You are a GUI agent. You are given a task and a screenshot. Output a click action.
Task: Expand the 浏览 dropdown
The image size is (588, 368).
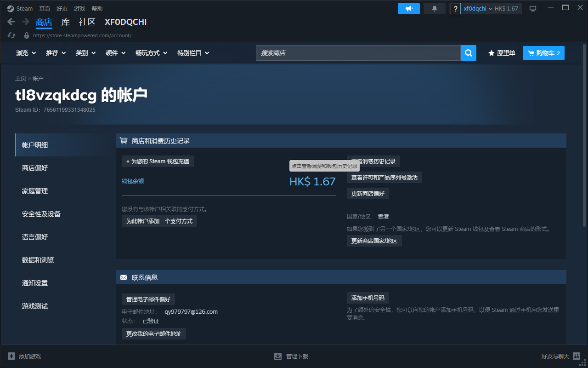[x=26, y=53]
